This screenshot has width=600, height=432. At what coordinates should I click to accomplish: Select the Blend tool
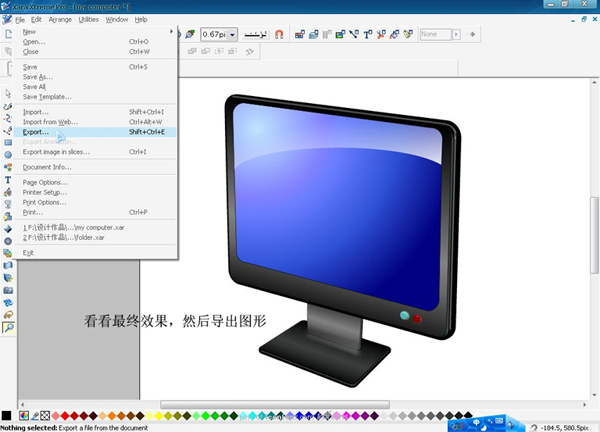click(x=8, y=253)
